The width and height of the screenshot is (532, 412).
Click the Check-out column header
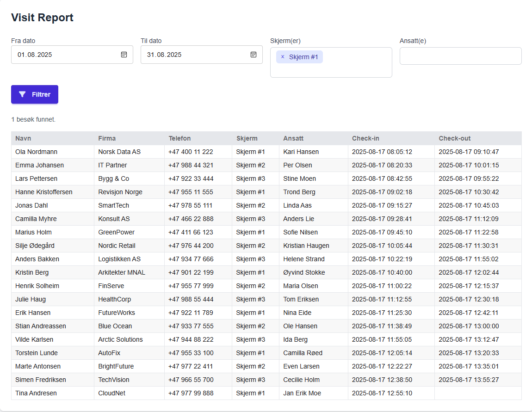pyautogui.click(x=455, y=138)
